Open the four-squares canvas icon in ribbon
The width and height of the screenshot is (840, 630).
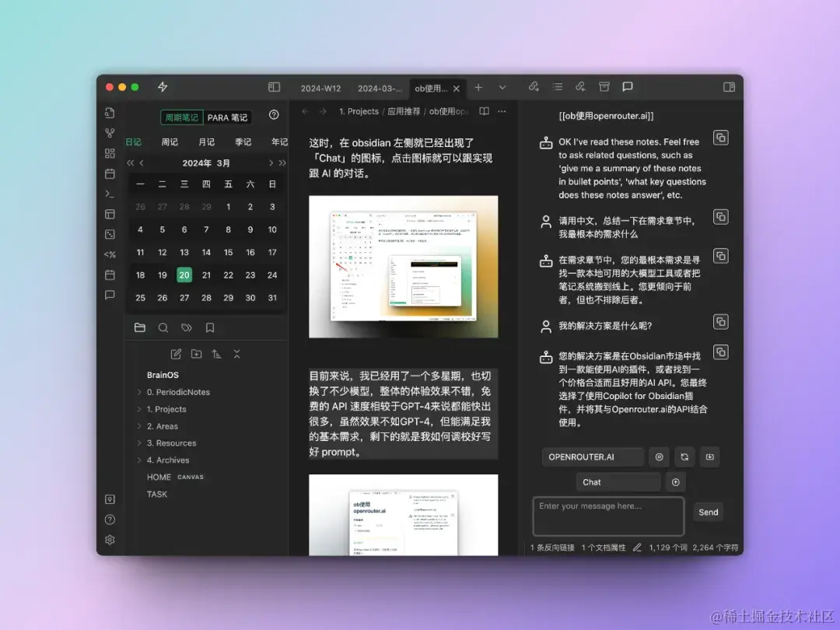pyautogui.click(x=110, y=153)
